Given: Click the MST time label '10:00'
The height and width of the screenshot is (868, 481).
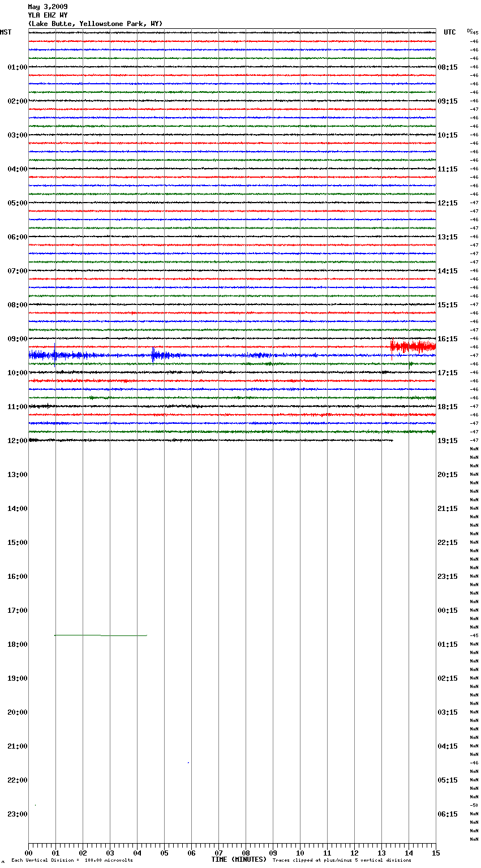Looking at the screenshot, I should (18, 373).
